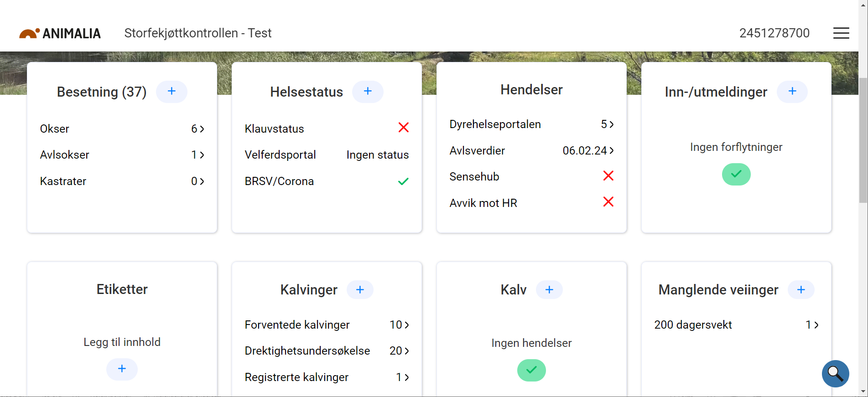Screen dimensions: 868x397
Task: Click the ANIMALIA logo
Action: [60, 33]
